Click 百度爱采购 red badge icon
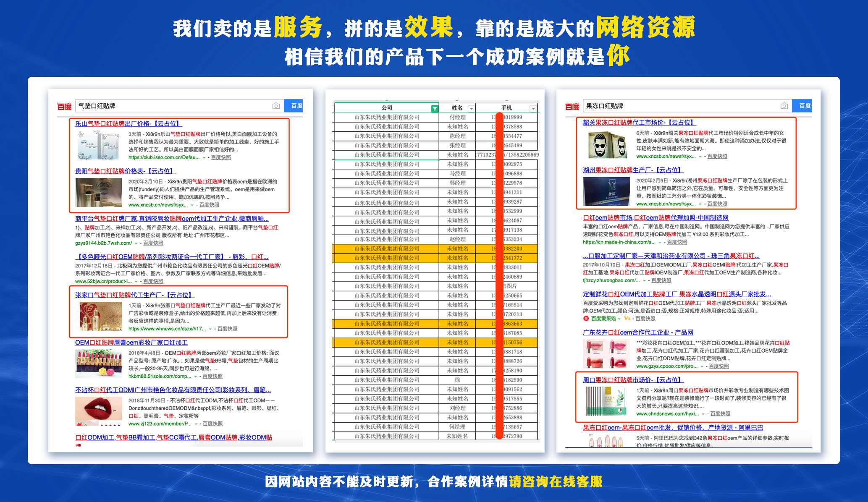This screenshot has width=868, height=502. point(586,319)
